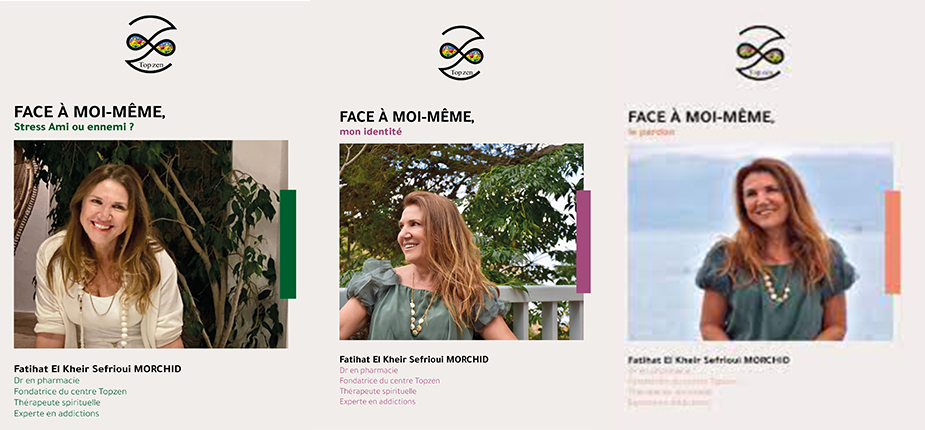Open the photo of the woman in the white cardigan
The image size is (925, 430).
coord(151,244)
